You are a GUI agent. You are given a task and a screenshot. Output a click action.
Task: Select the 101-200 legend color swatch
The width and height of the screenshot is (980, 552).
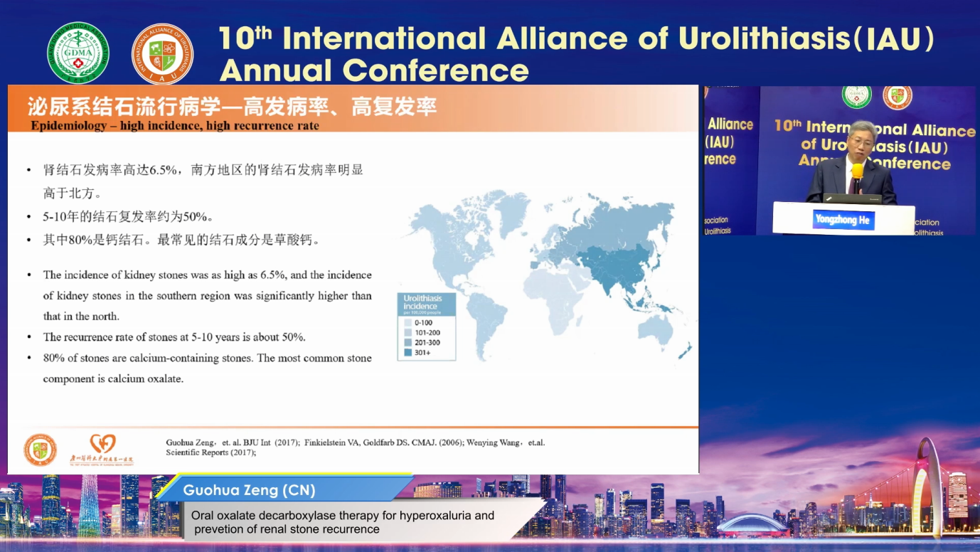coord(408,333)
